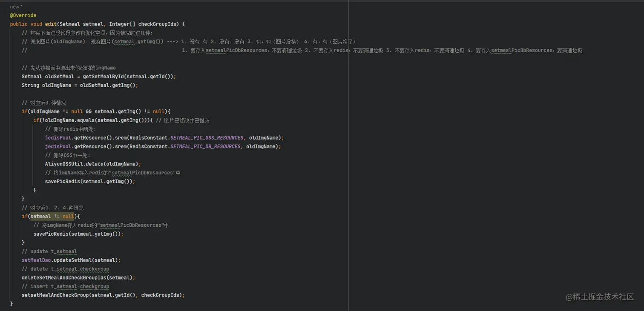Image resolution: width=644 pixels, height=311 pixels.
Task: Click the "new *" inlay hint above @Override
Action: tap(16, 7)
